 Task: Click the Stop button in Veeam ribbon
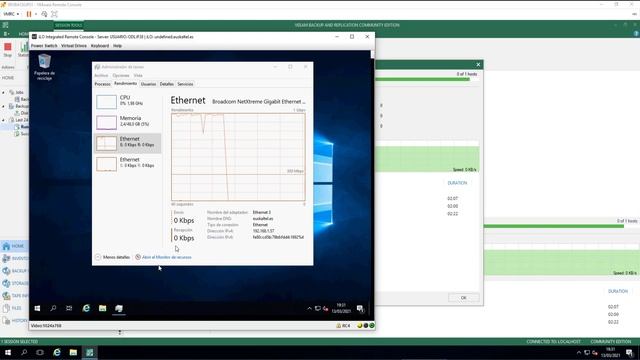[8, 50]
